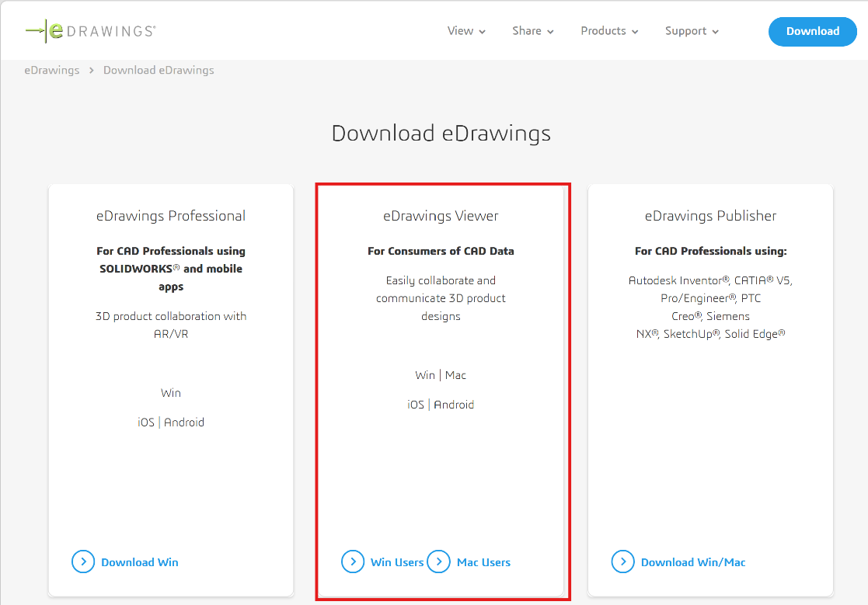Go to eDrawings breadcrumb link

(x=52, y=70)
